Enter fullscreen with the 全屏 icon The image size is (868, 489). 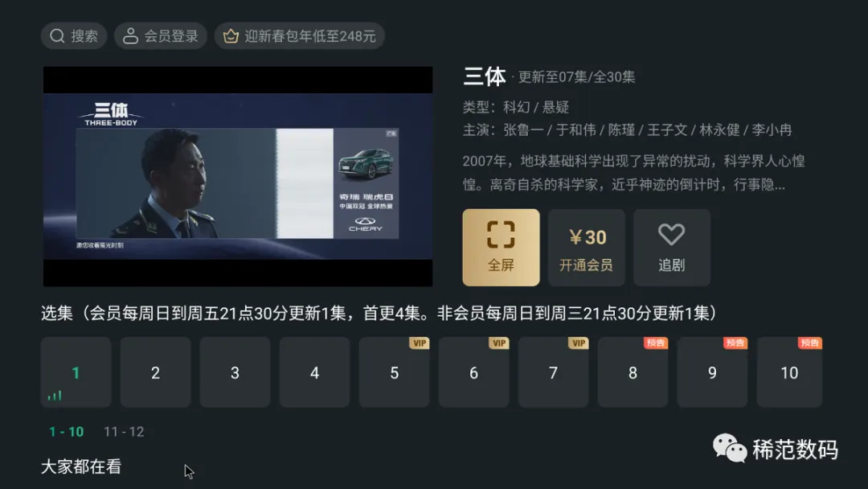point(501,234)
